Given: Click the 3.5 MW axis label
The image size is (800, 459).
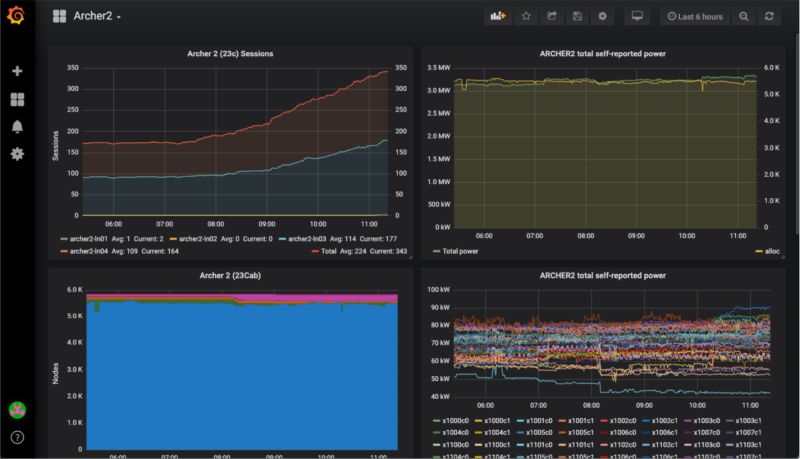Looking at the screenshot, I should pos(439,67).
